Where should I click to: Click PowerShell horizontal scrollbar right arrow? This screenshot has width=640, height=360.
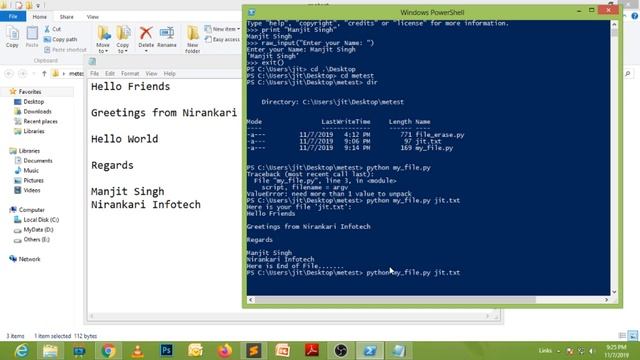(607, 300)
